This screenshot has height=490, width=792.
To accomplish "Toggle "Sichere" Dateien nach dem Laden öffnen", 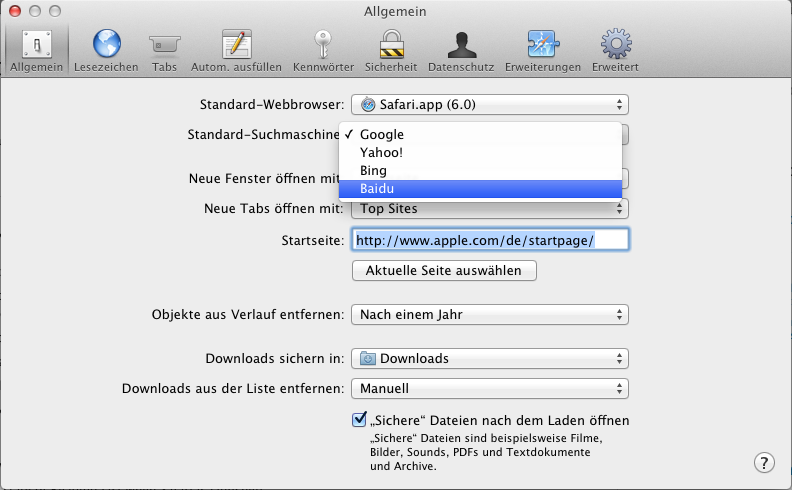I will (359, 419).
